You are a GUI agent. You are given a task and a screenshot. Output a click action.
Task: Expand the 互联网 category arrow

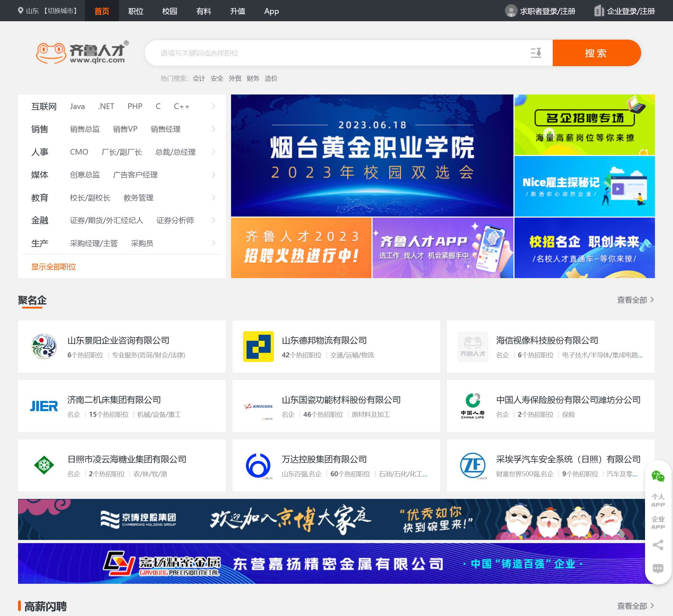[213, 106]
